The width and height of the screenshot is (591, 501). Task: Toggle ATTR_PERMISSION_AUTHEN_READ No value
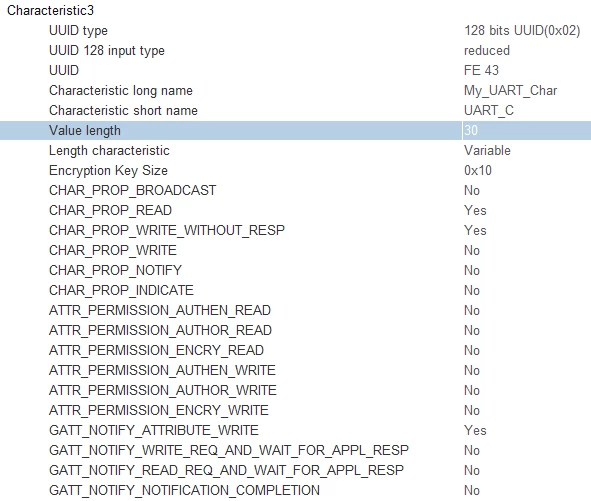click(x=472, y=310)
